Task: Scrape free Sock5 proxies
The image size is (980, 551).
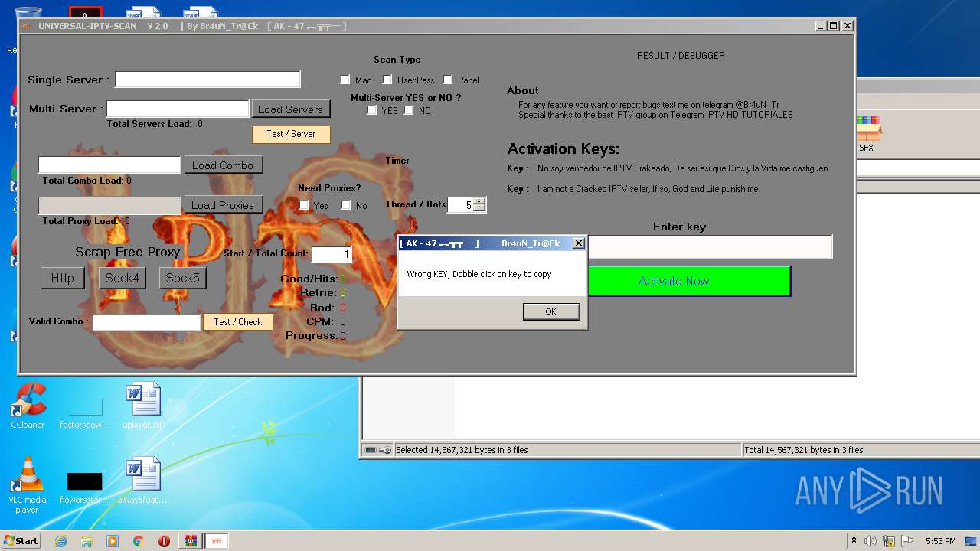Action: [x=182, y=278]
